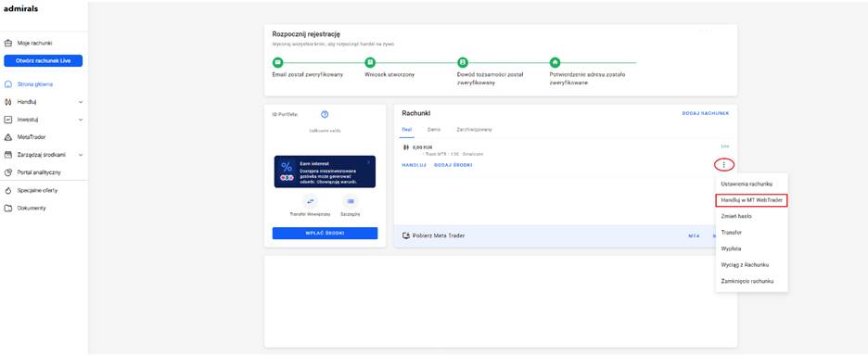Open MetaTrader in sidebar
Viewport: 868px width, 356px height.
coord(32,137)
